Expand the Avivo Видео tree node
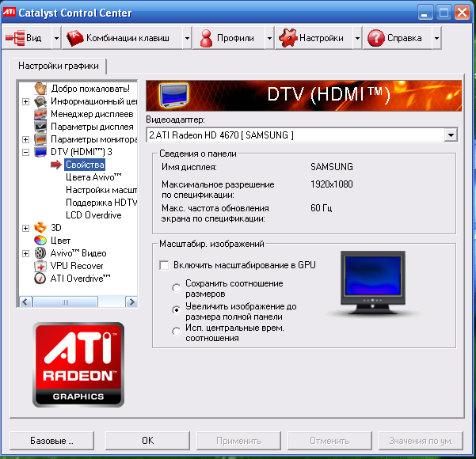 tap(26, 253)
